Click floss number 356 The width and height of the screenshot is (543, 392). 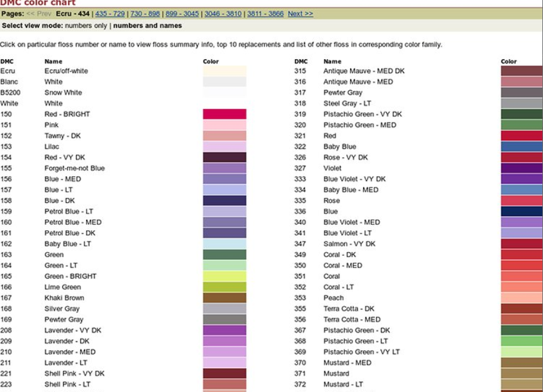point(300,320)
